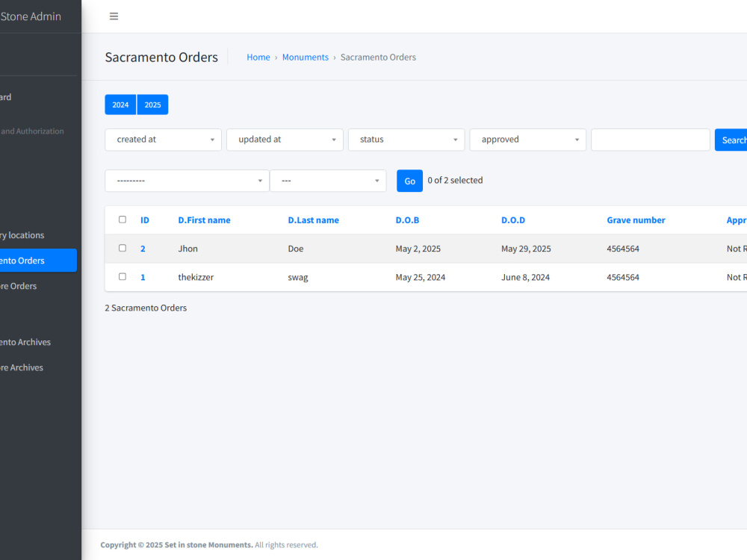Open order with ID 1
This screenshot has width=747, height=560.
(143, 277)
